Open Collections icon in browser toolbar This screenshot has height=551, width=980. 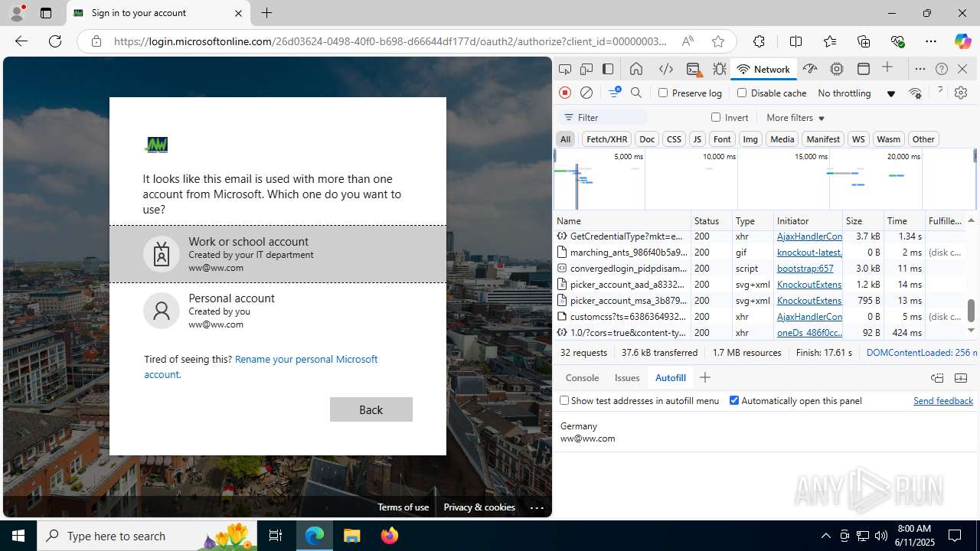click(x=864, y=41)
